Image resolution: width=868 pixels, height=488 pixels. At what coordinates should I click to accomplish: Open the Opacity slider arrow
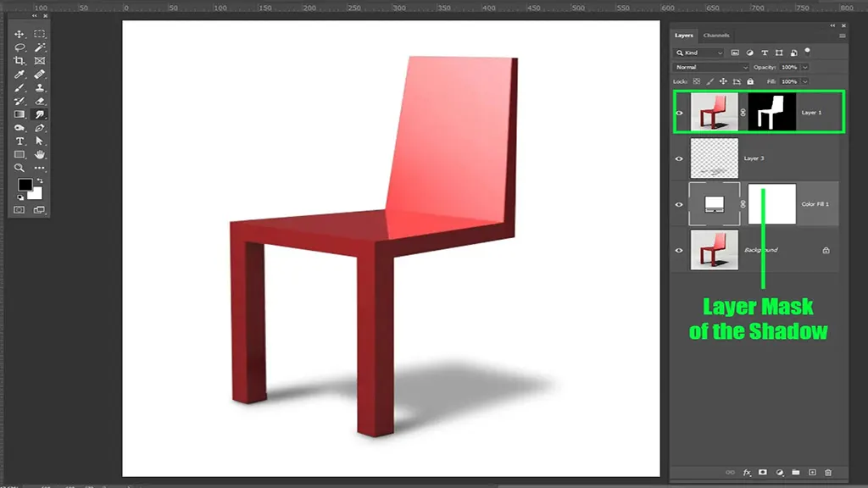point(805,68)
